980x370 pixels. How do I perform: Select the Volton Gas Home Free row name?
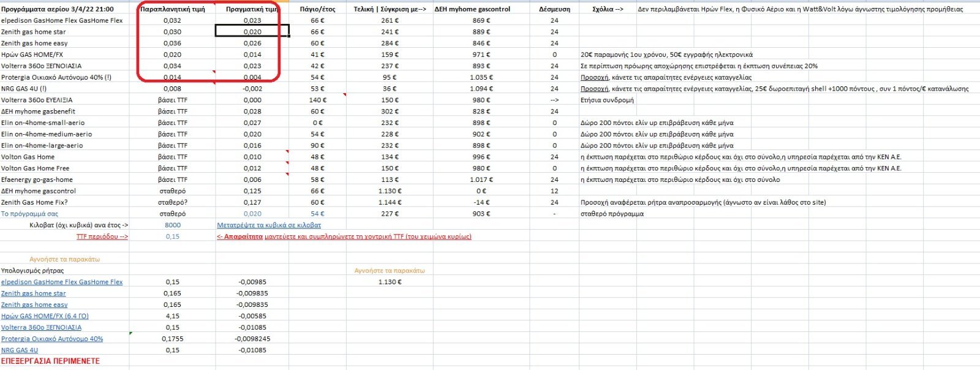point(35,168)
